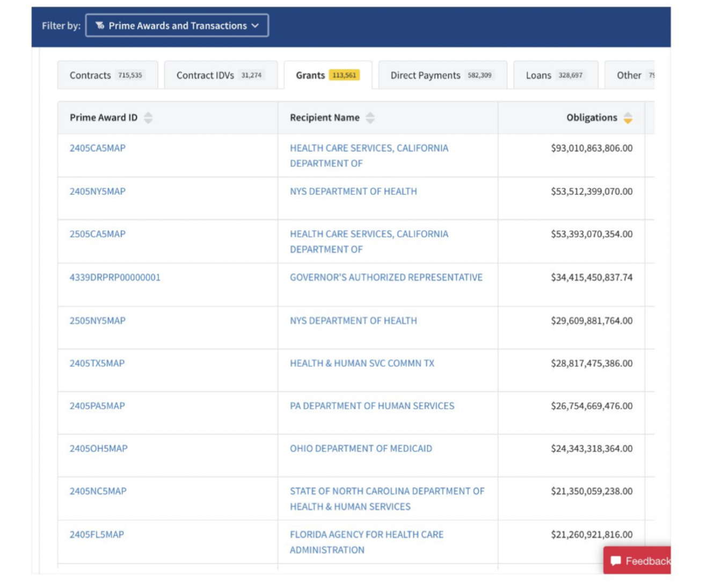Open award 2505CA5MAP
This screenshot has width=721, height=588.
(x=98, y=234)
